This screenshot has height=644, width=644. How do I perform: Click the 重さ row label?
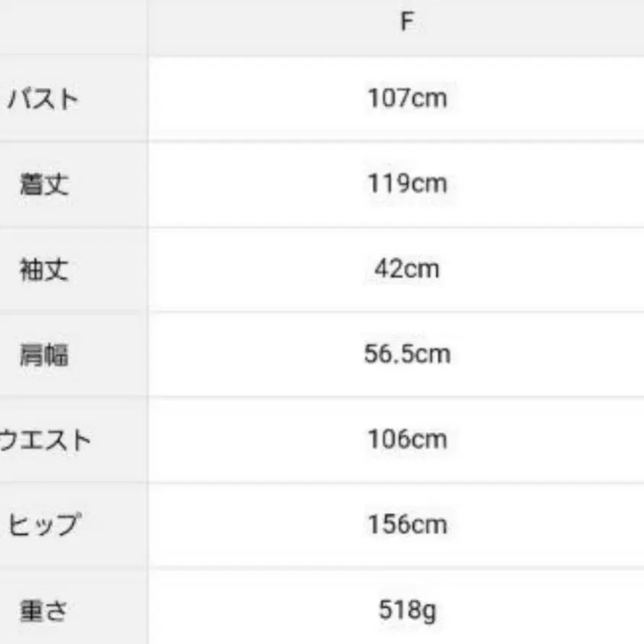point(43,611)
